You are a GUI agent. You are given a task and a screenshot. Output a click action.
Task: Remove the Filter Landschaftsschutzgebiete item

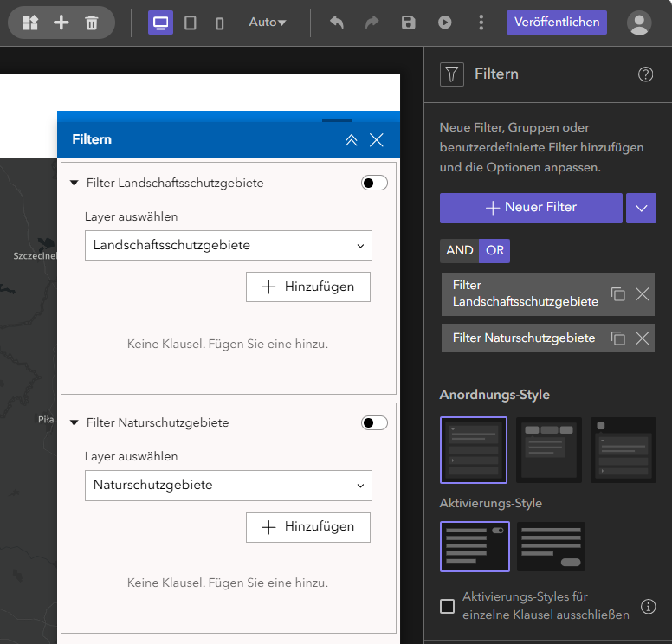click(642, 294)
